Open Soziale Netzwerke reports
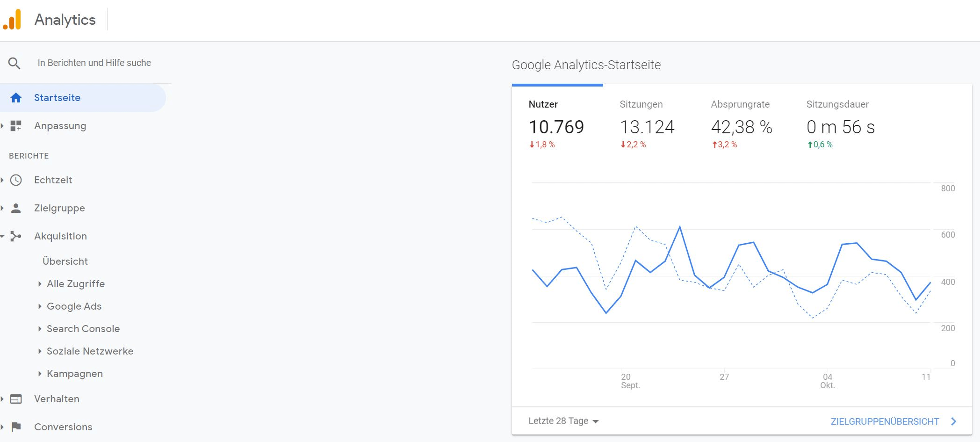This screenshot has width=980, height=442. [90, 351]
